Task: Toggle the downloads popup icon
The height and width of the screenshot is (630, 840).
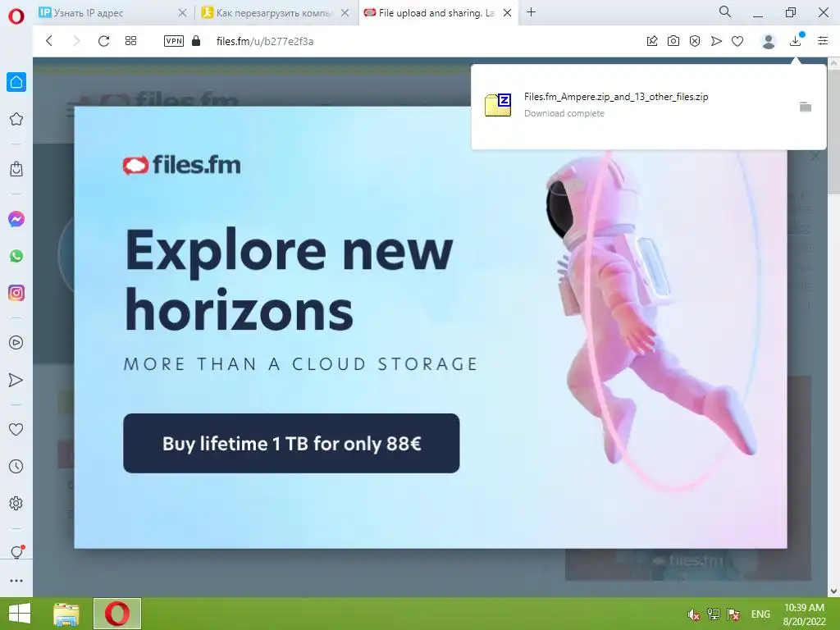Action: pos(796,40)
